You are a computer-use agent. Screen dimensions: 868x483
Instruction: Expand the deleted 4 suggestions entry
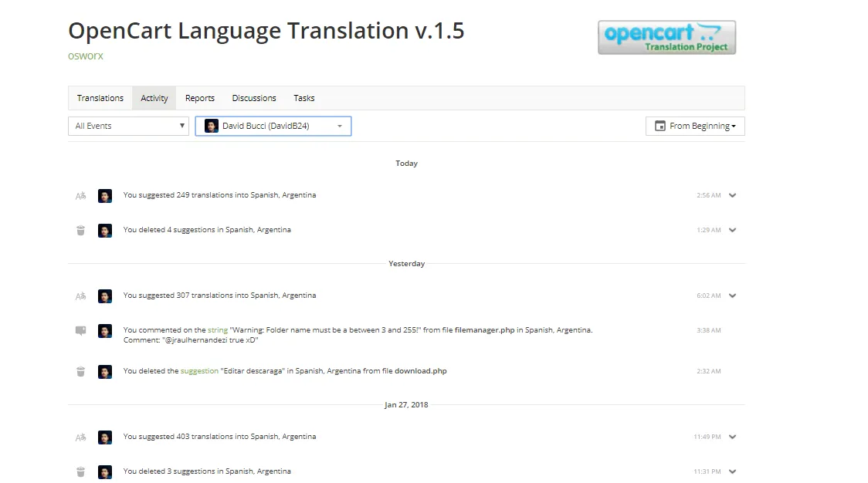point(732,230)
